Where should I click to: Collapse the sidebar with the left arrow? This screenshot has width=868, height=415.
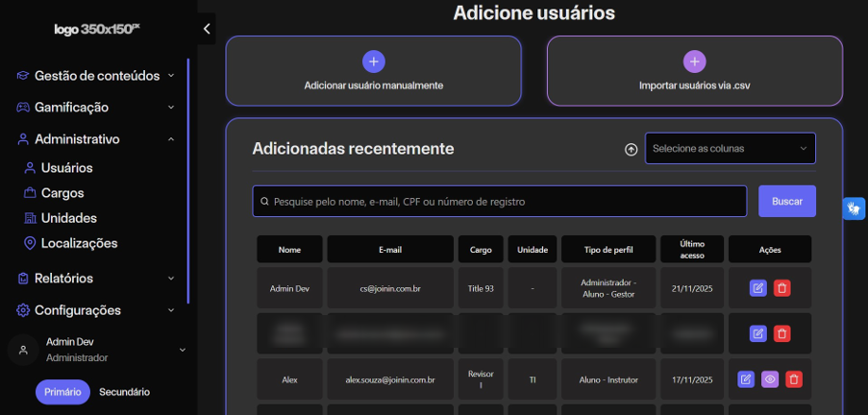(207, 29)
